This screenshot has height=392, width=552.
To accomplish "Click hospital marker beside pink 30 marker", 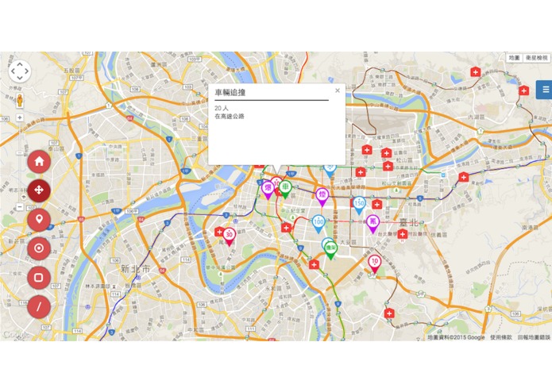I will tap(218, 232).
